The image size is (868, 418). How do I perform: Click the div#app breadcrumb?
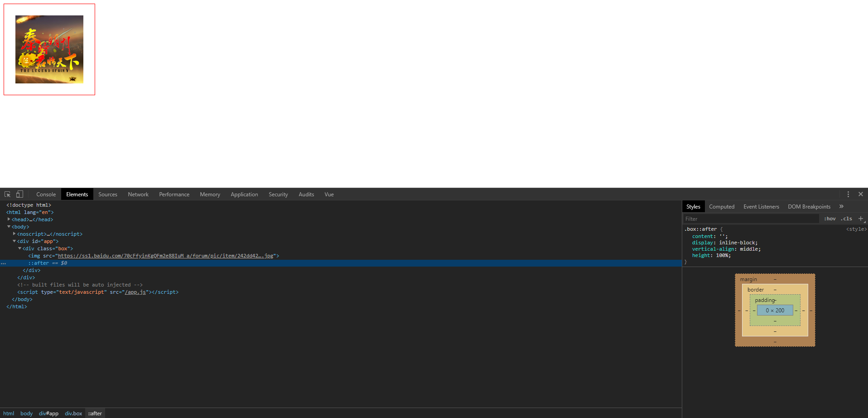pyautogui.click(x=48, y=413)
